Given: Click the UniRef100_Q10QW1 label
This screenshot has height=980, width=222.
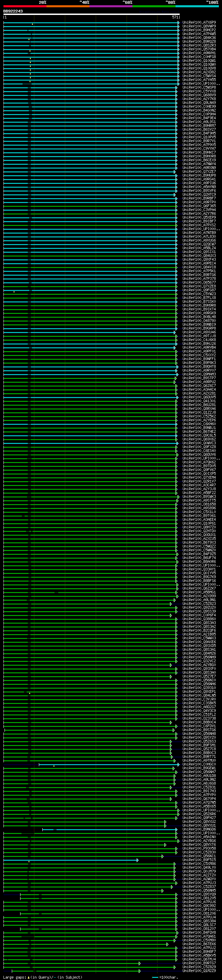Looking at the screenshot, I should pyautogui.click(x=199, y=60).
